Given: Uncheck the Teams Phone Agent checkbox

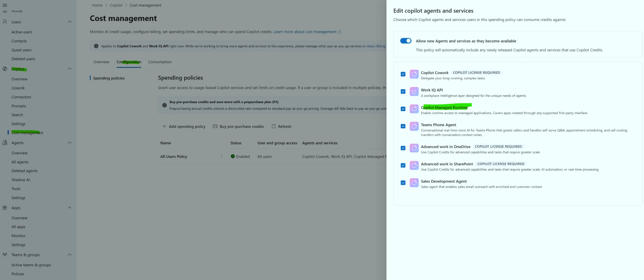Looking at the screenshot, I should (403, 126).
